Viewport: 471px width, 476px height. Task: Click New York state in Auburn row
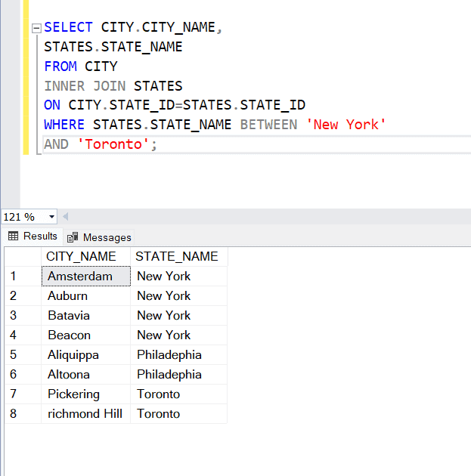coord(179,296)
